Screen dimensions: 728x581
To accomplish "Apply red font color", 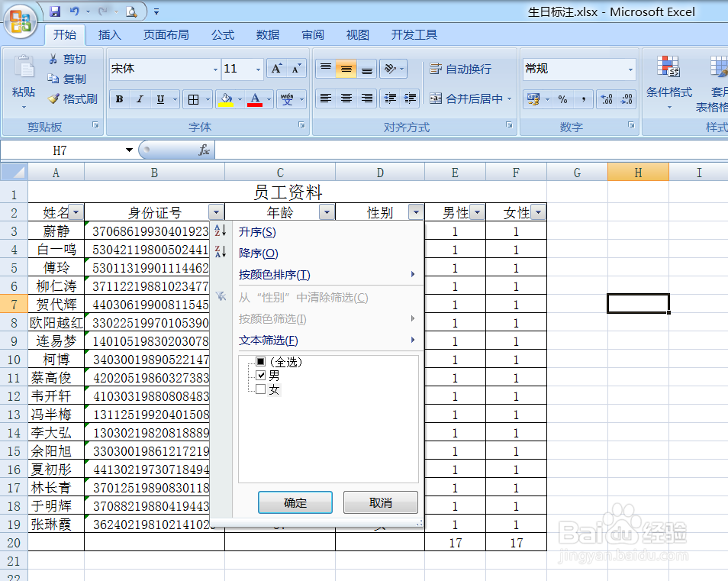I will click(x=255, y=99).
